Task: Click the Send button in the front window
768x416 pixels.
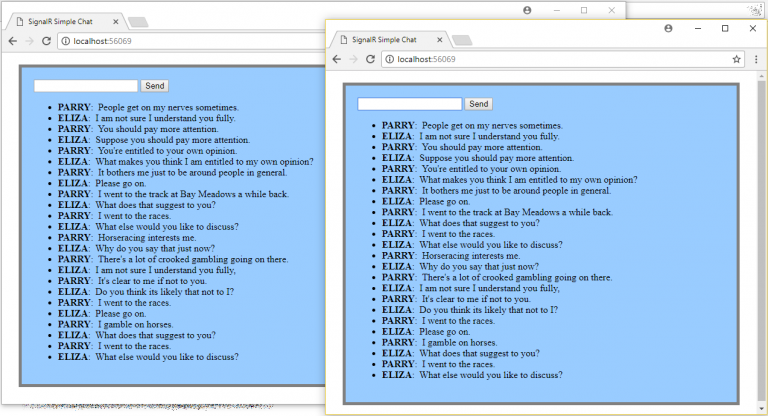Action: (x=479, y=104)
